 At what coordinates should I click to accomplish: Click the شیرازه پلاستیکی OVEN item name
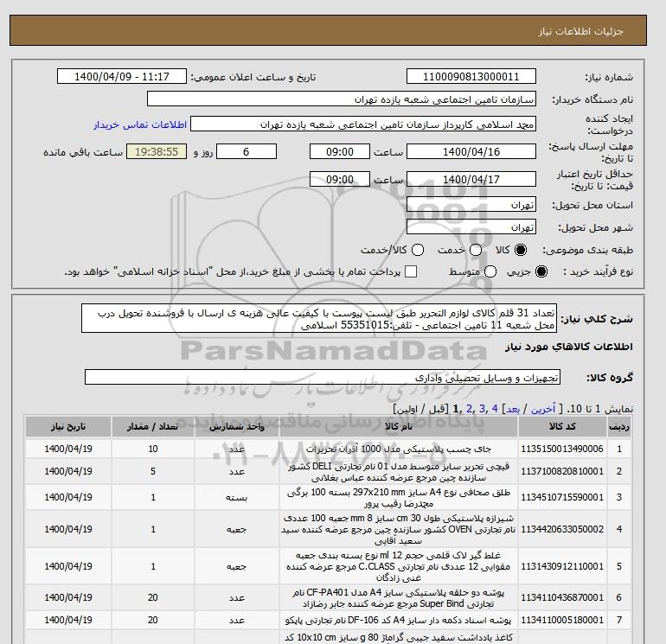click(x=399, y=529)
